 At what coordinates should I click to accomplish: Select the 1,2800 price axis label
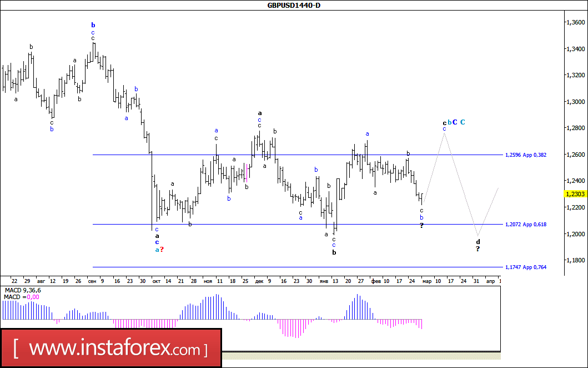point(576,128)
